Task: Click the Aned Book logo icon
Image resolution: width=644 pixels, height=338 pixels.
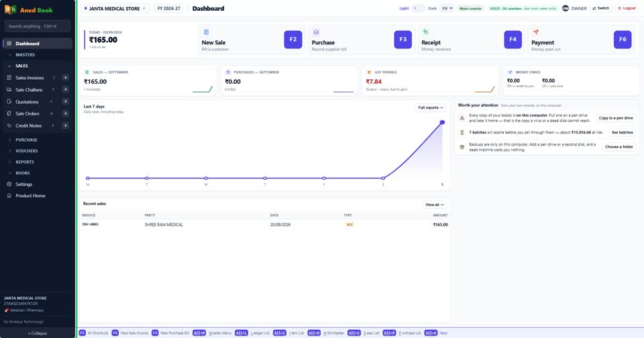Action: pos(11,9)
